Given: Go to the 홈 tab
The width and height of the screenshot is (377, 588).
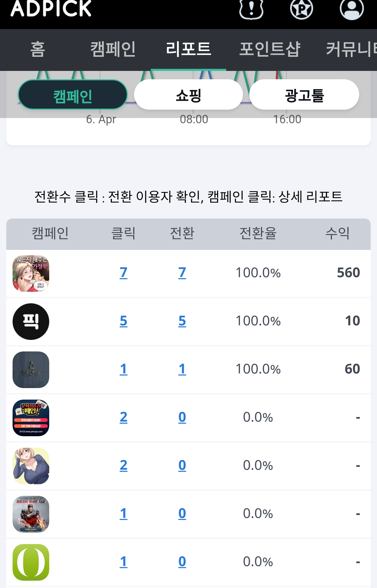Looking at the screenshot, I should point(38,49).
